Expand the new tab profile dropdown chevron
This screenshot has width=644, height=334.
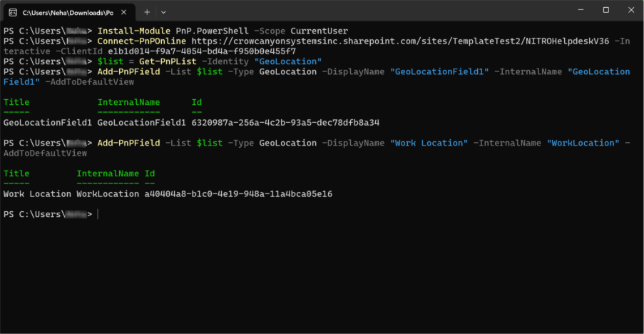163,12
